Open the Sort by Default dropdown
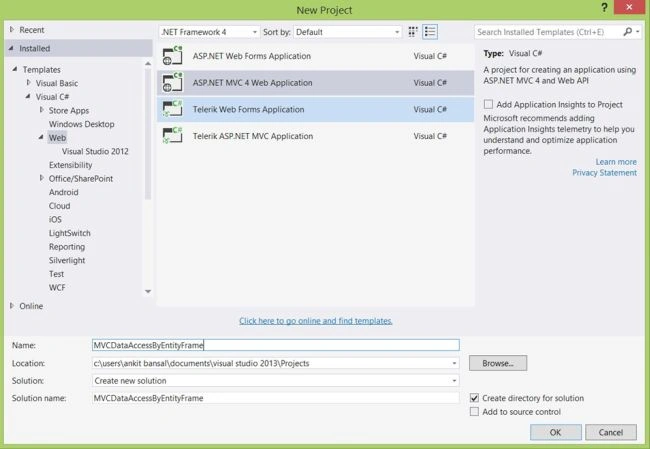 tap(347, 32)
